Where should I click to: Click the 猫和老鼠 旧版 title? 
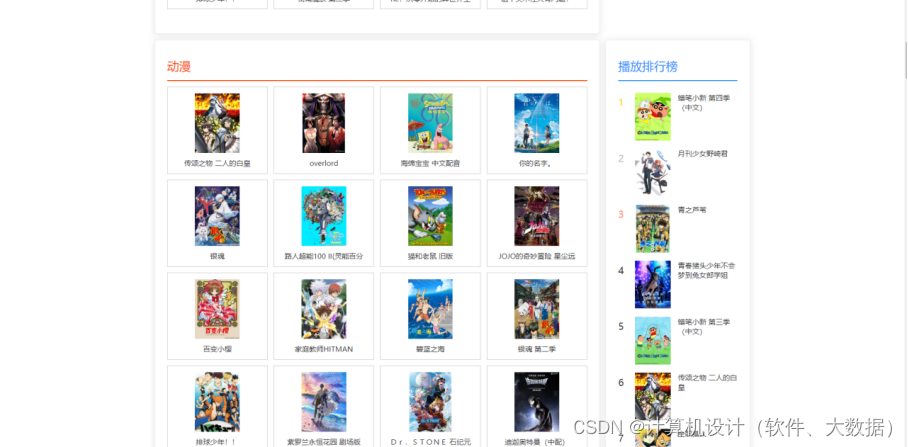[x=430, y=256]
